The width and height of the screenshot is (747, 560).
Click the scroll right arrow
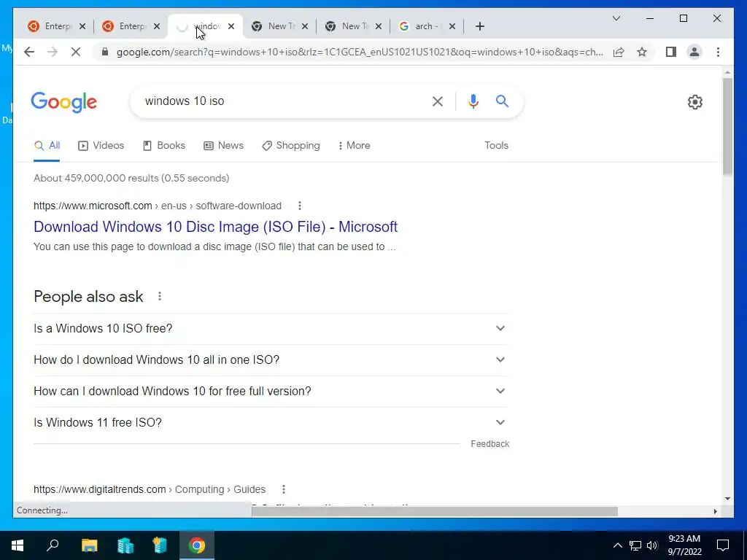point(715,511)
